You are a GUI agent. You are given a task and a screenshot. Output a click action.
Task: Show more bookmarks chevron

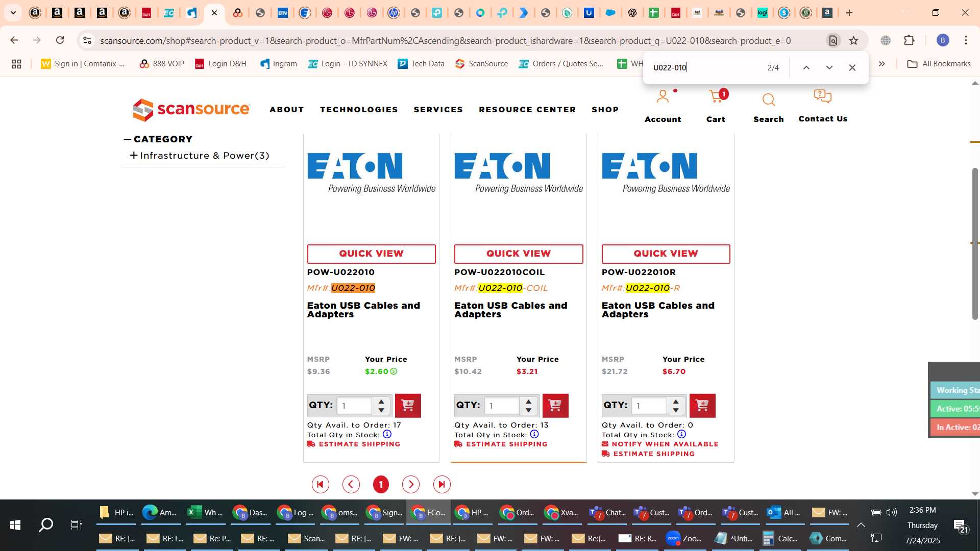pyautogui.click(x=882, y=64)
